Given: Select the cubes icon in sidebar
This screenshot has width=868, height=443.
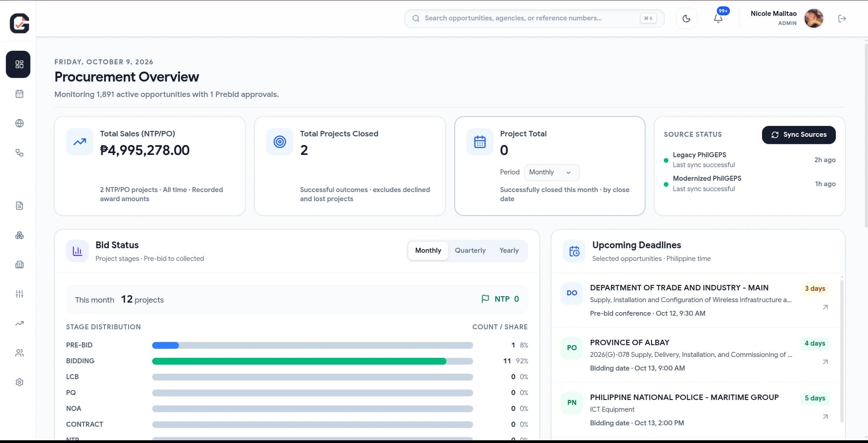Looking at the screenshot, I should click(19, 235).
